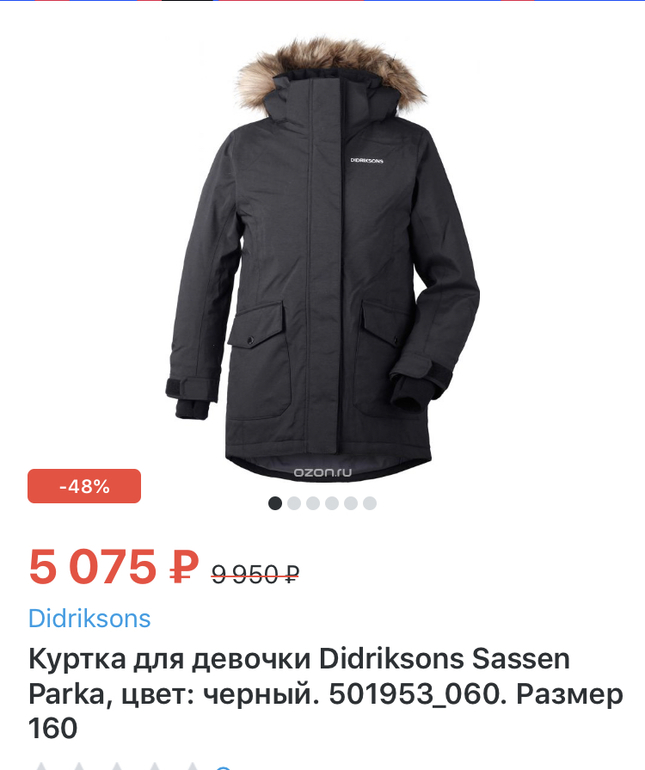
Task: Open the Didriksons brand link
Action: tap(89, 618)
